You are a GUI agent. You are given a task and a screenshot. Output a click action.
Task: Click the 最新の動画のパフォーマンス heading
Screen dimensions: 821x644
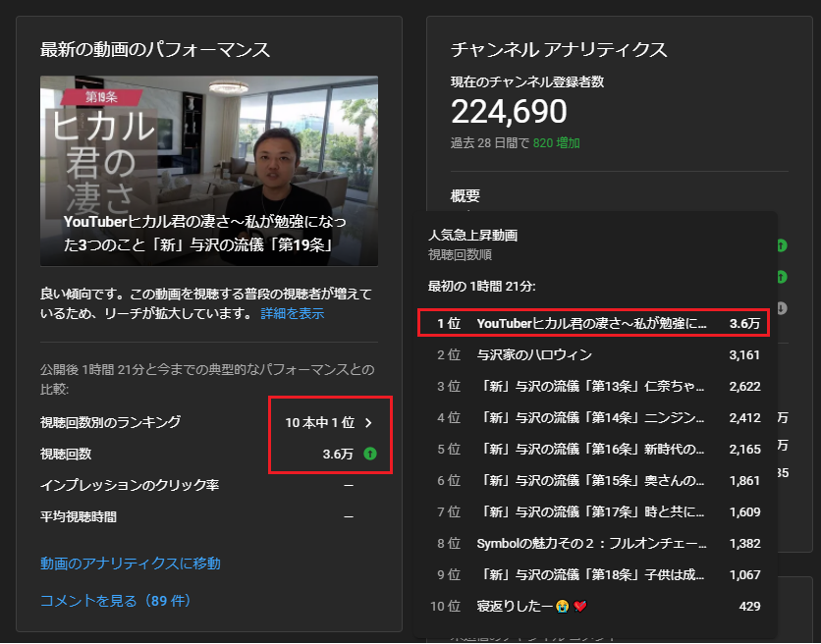pos(155,50)
